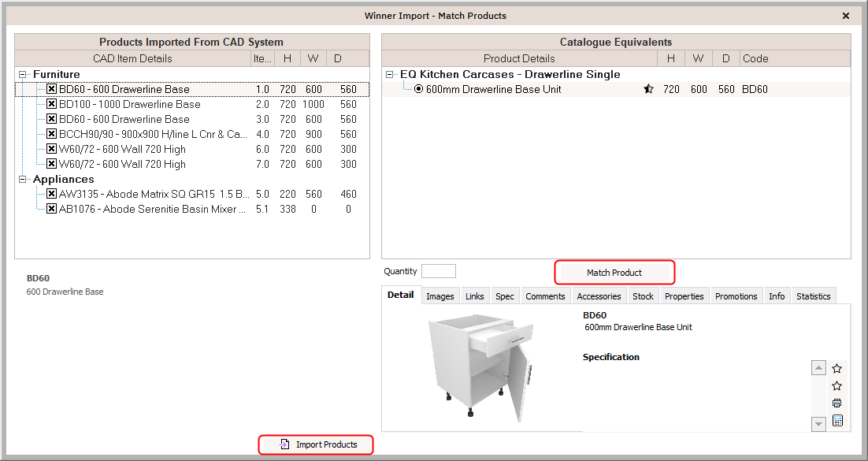The height and width of the screenshot is (461, 868).
Task: Click width value 900 in BCCH90/90 row
Action: [313, 134]
